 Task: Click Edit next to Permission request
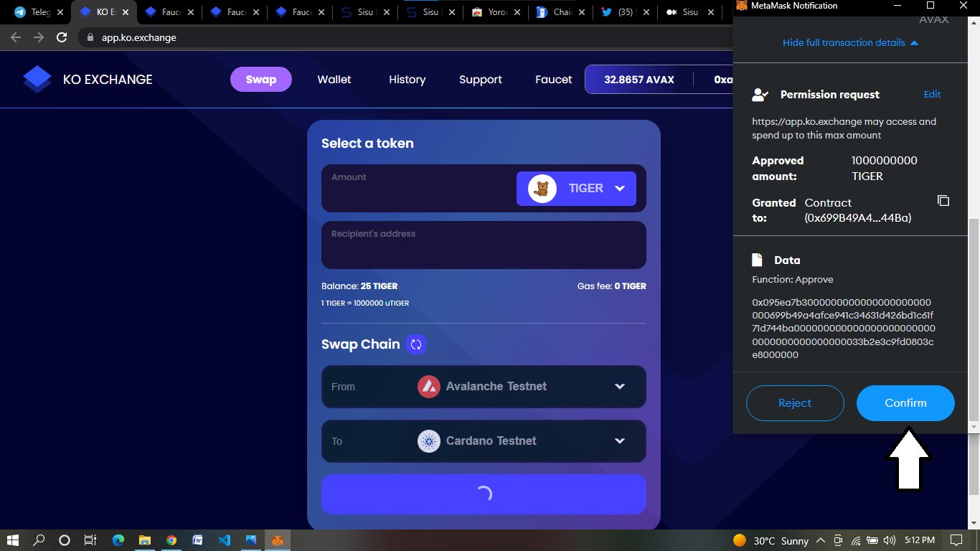tap(932, 94)
